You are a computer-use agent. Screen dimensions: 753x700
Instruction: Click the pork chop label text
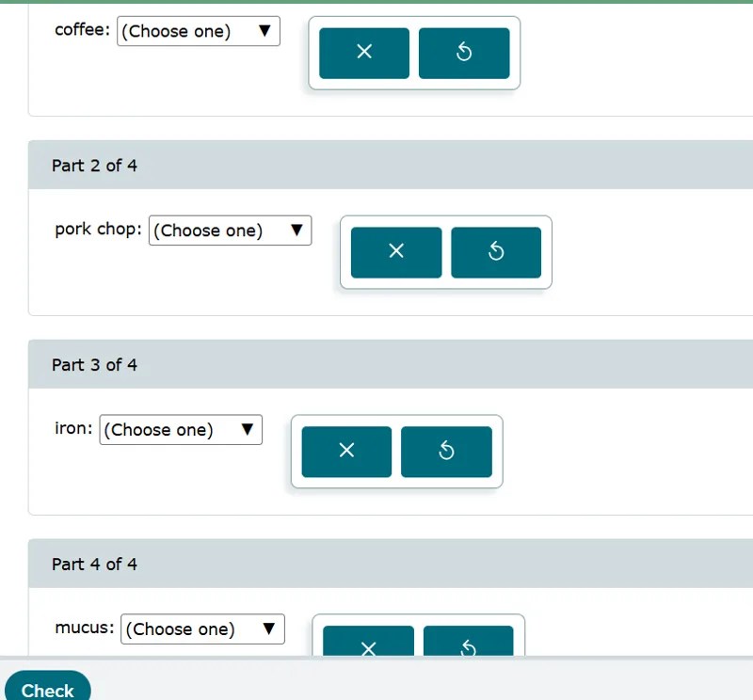pos(99,230)
